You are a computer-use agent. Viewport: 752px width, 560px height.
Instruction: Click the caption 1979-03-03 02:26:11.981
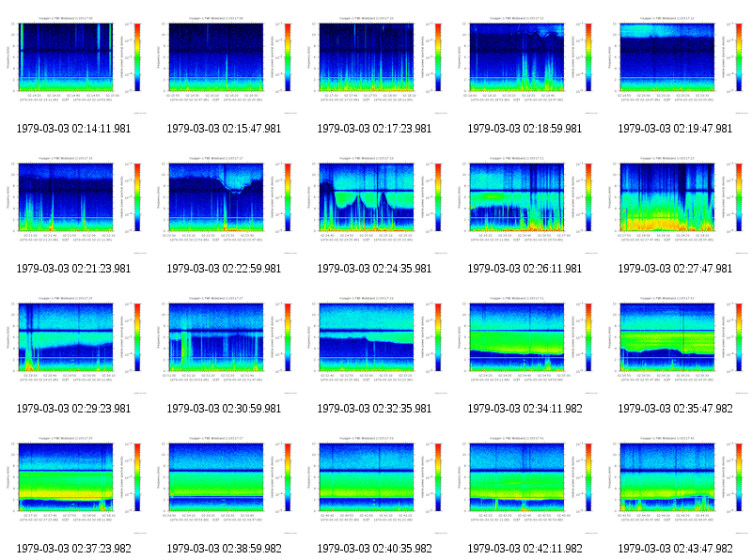click(x=525, y=269)
